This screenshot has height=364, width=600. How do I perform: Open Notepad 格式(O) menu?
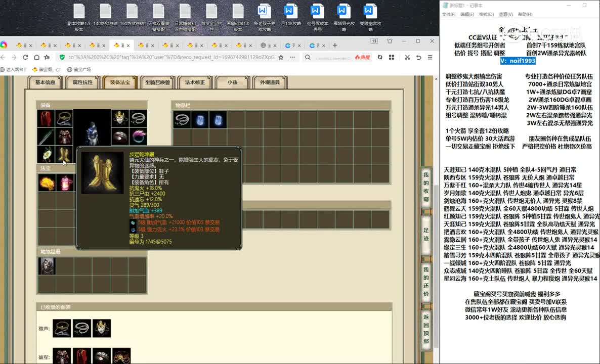[486, 15]
